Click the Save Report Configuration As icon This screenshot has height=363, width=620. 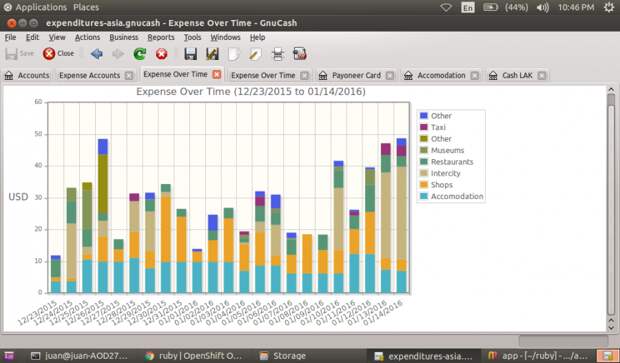point(212,54)
